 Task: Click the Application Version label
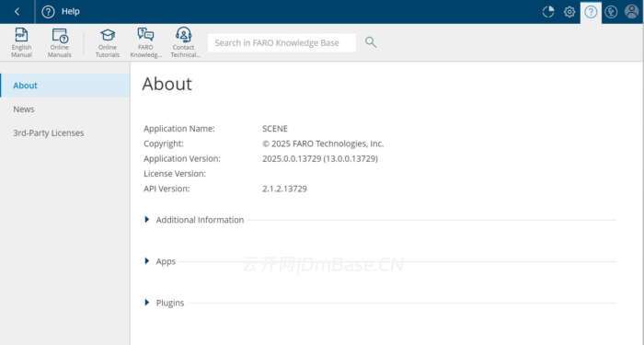[182, 158]
